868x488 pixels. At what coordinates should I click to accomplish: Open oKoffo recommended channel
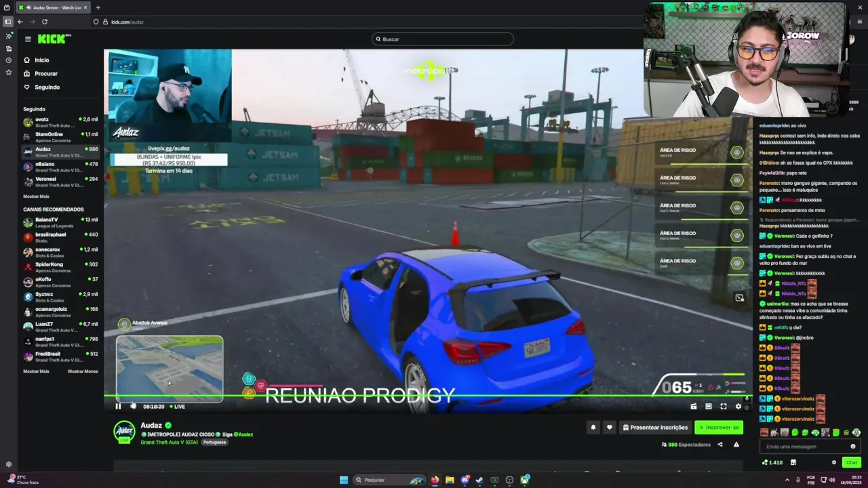pos(60,283)
